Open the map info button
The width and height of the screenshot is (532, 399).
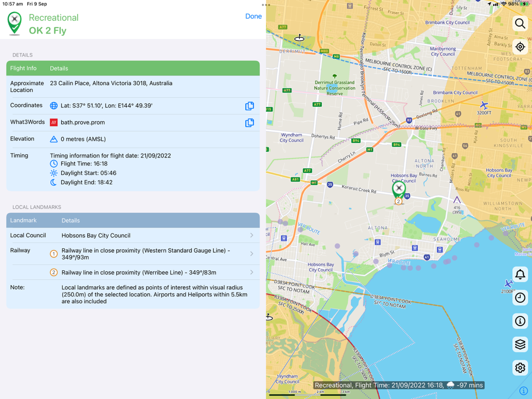click(x=520, y=321)
